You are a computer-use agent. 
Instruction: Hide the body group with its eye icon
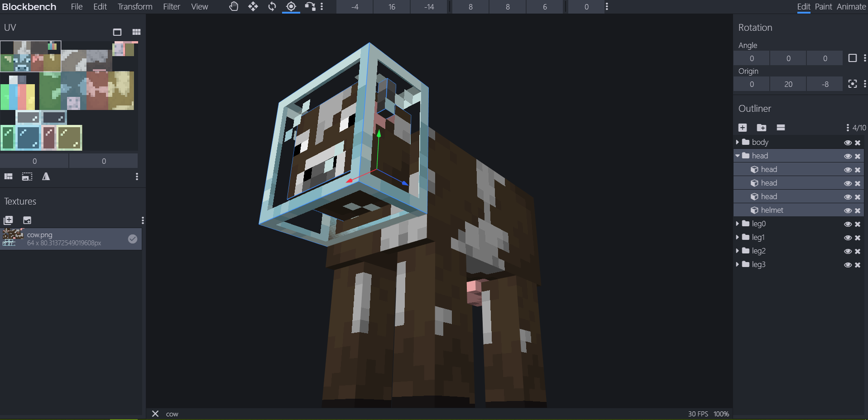click(848, 143)
